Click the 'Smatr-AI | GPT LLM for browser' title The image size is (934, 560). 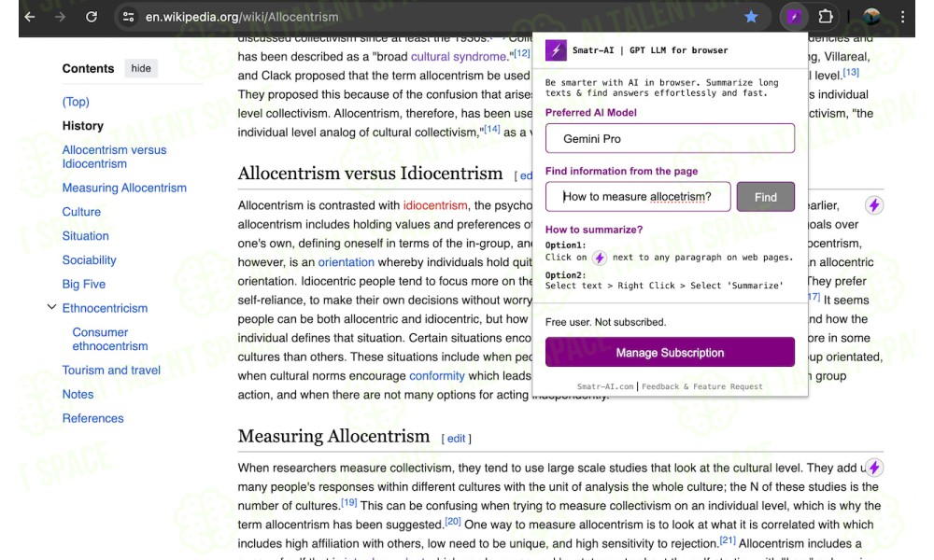pos(650,50)
